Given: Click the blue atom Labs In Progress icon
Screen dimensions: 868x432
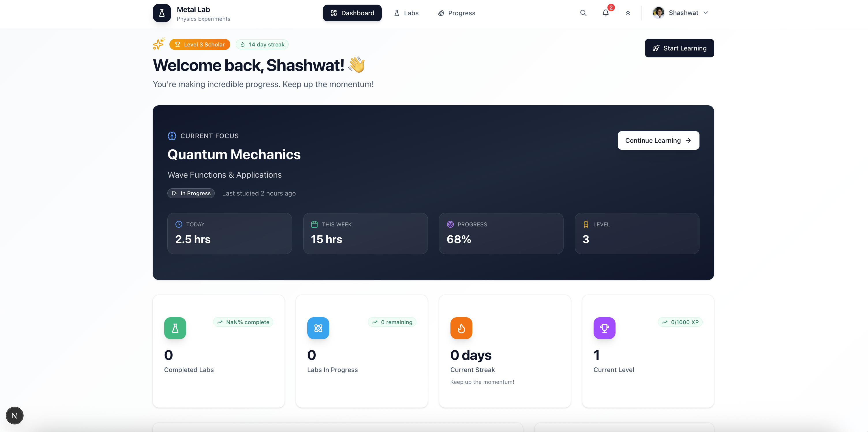Looking at the screenshot, I should [x=318, y=328].
